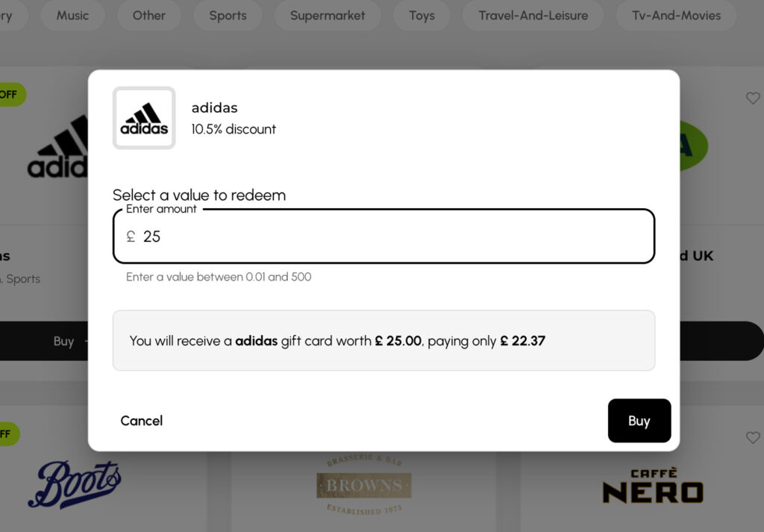Screen dimensions: 764x532
Task: Filter by the Music category
Action: [72, 16]
